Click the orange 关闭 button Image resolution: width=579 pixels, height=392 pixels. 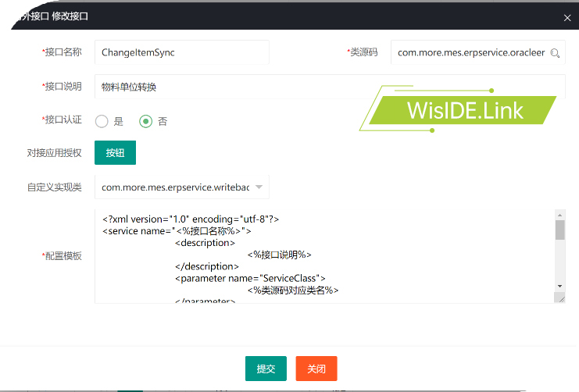316,369
